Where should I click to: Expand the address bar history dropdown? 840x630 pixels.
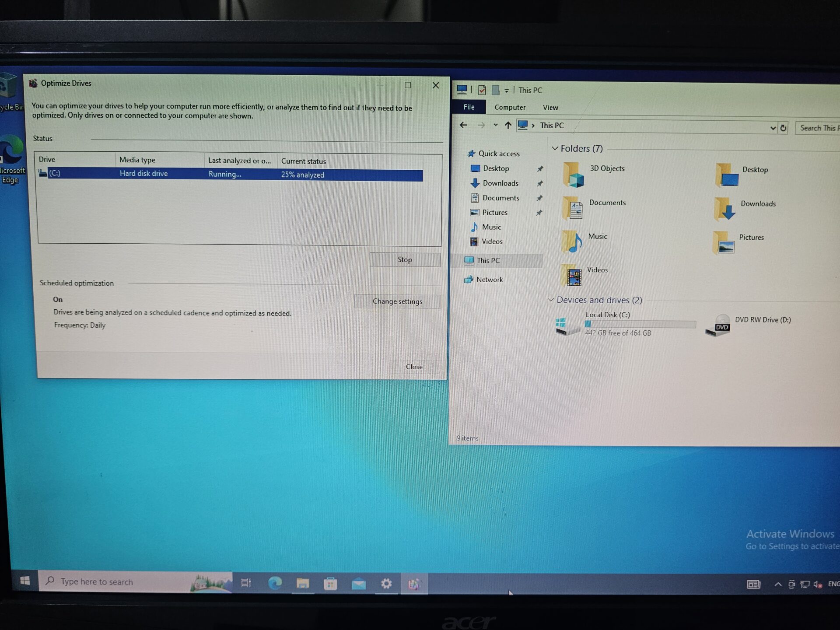coord(772,128)
